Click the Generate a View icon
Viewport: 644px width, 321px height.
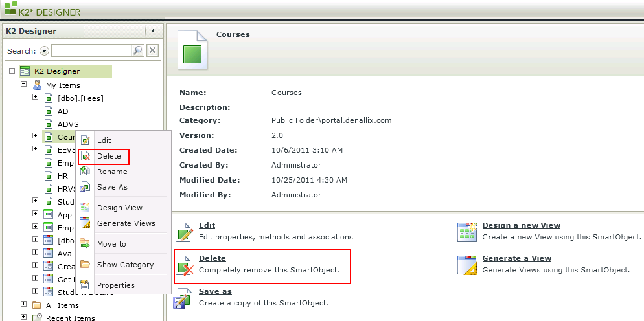(x=467, y=265)
